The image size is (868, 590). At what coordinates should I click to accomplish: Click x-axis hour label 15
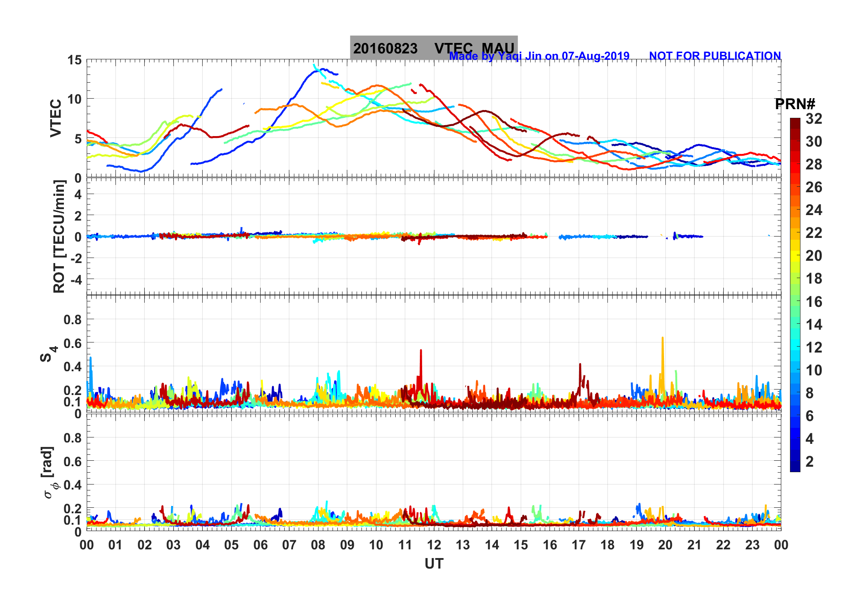pyautogui.click(x=521, y=545)
